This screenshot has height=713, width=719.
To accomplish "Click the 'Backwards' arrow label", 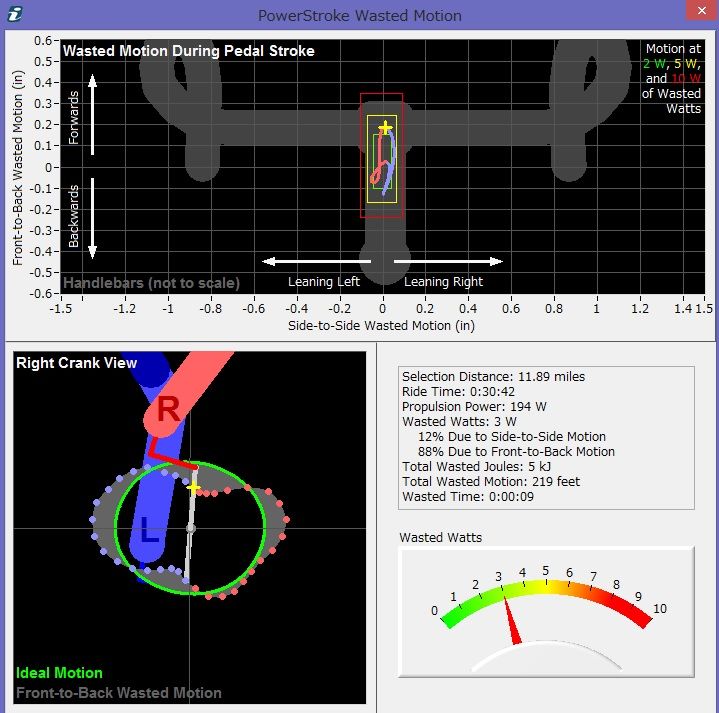I will click(x=73, y=216).
